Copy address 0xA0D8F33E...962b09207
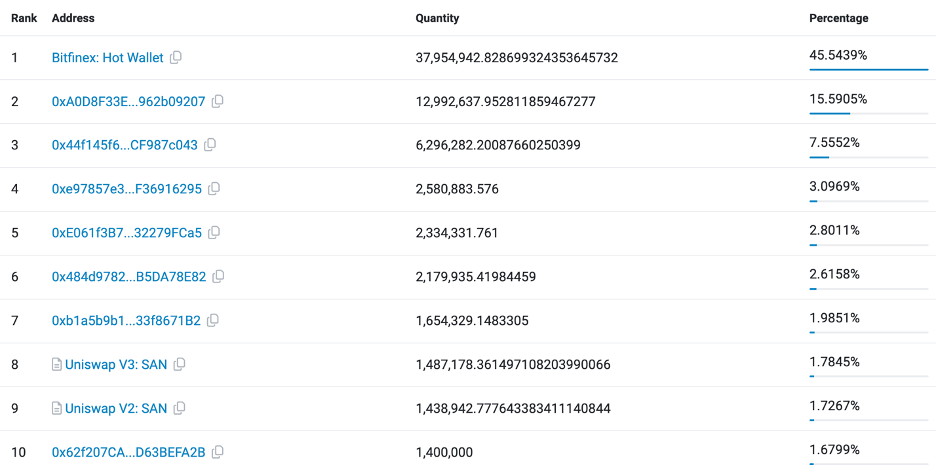This screenshot has width=936, height=474. tap(218, 102)
